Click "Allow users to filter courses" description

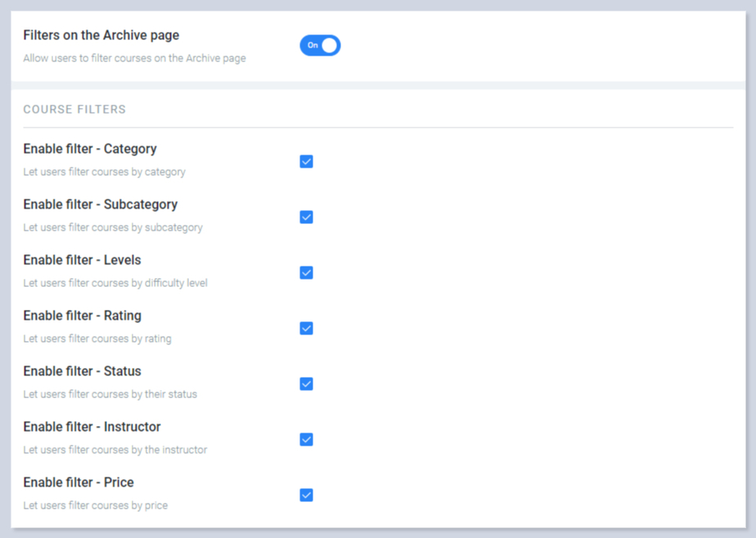point(134,59)
